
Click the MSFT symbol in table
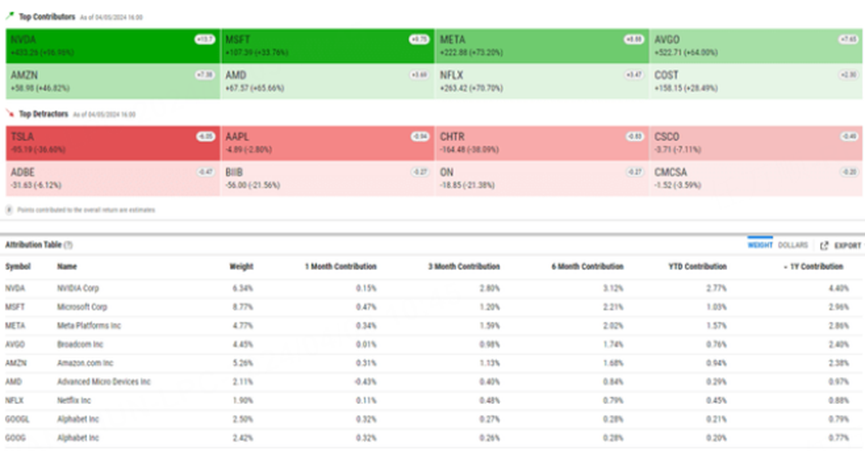pyautogui.click(x=15, y=307)
